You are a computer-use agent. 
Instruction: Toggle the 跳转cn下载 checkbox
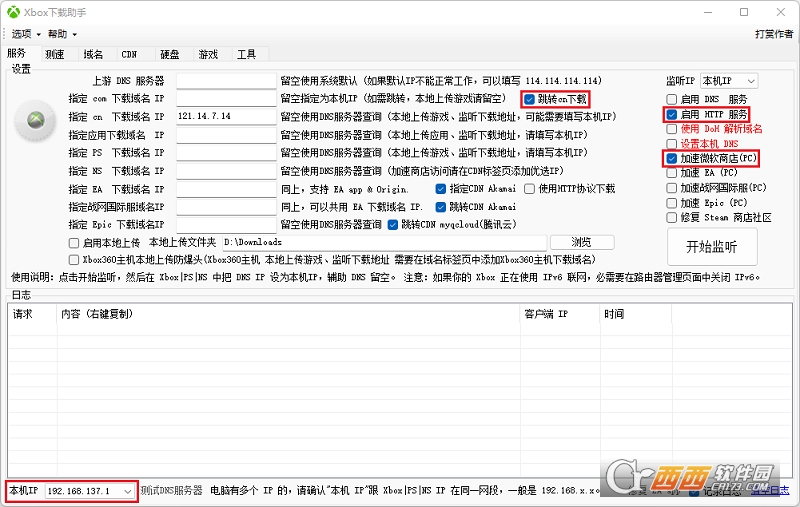[529, 99]
